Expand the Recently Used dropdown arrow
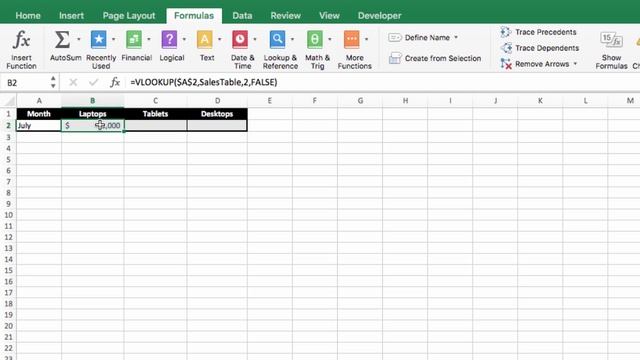The width and height of the screenshot is (640, 360). point(113,39)
